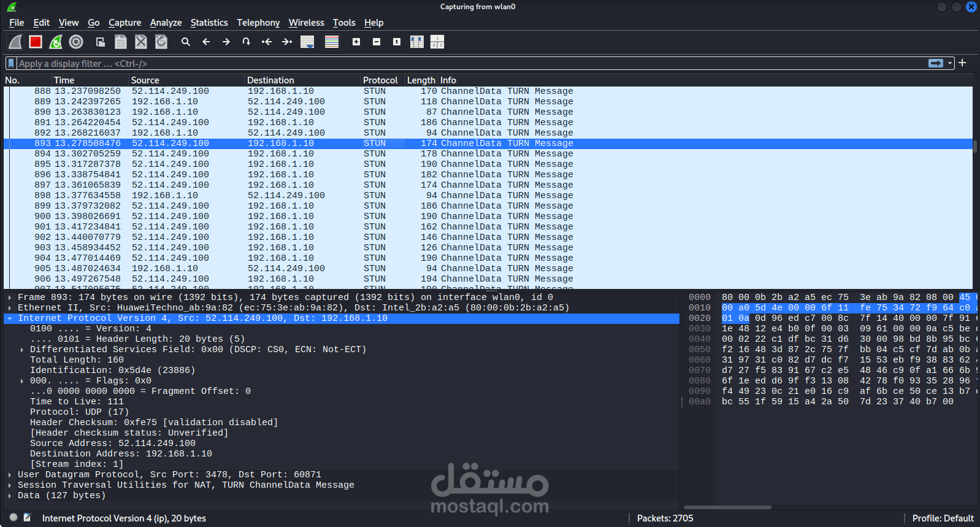Open the display filter bookmark menu

(x=11, y=63)
